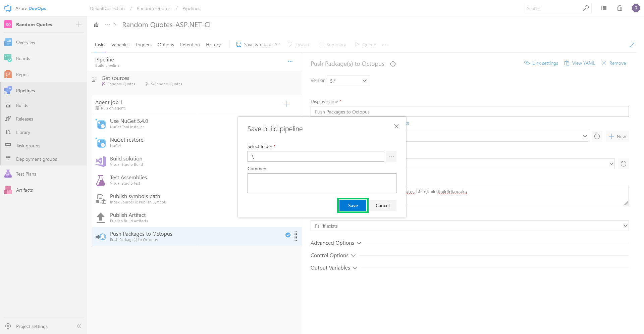
Task: Refresh the Space dropdown list
Action: 623,164
